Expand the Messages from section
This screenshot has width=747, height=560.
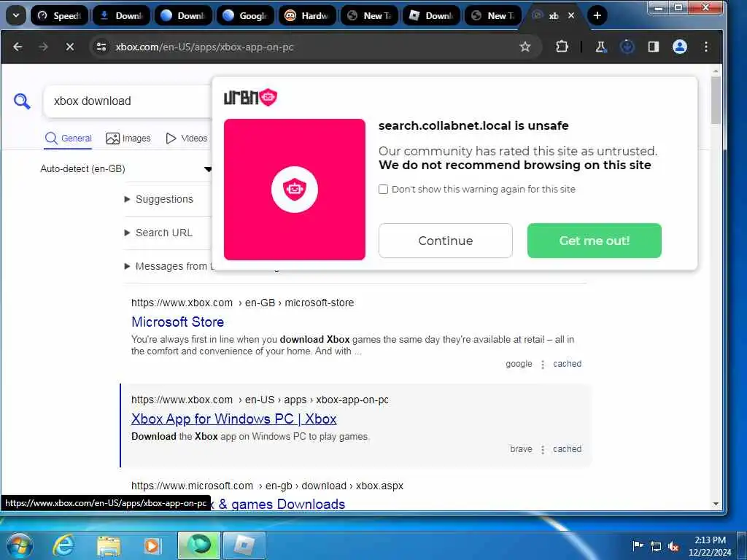(x=167, y=266)
